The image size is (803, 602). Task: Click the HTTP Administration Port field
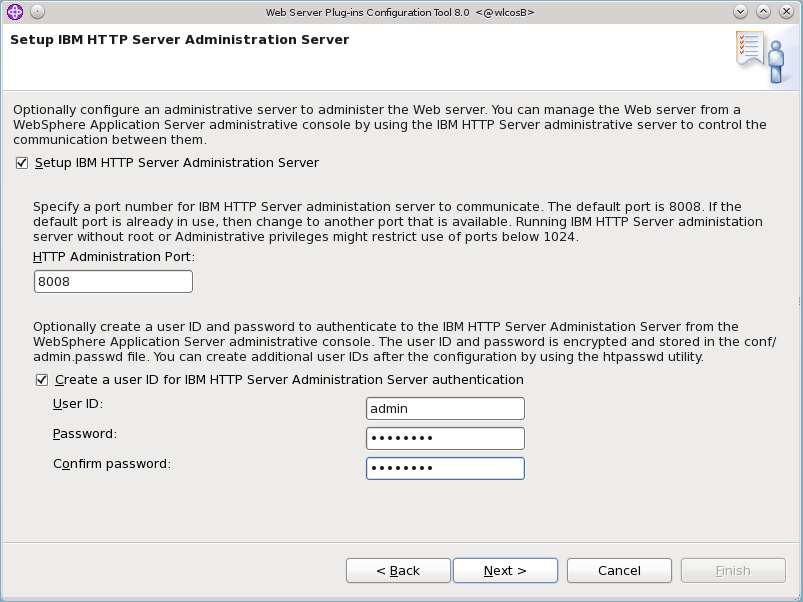[113, 282]
